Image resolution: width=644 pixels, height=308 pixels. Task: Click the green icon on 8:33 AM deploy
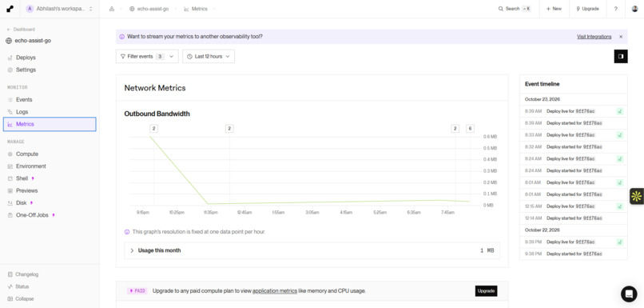[x=619, y=135]
